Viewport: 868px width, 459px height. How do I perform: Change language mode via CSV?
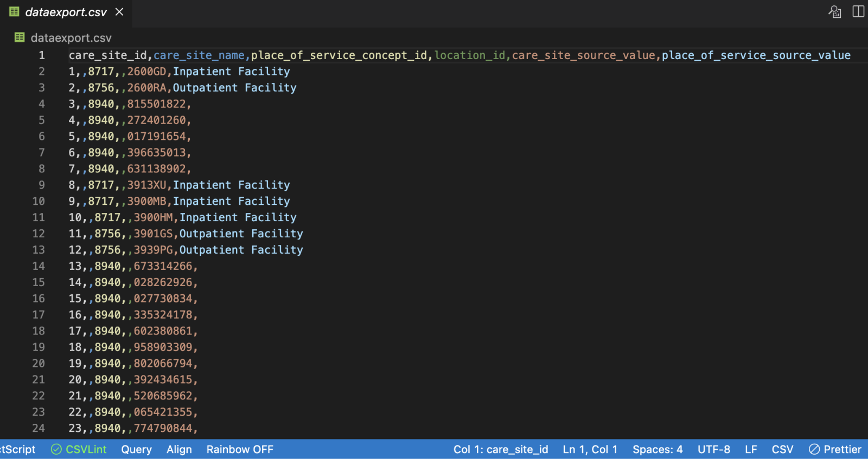pos(782,449)
